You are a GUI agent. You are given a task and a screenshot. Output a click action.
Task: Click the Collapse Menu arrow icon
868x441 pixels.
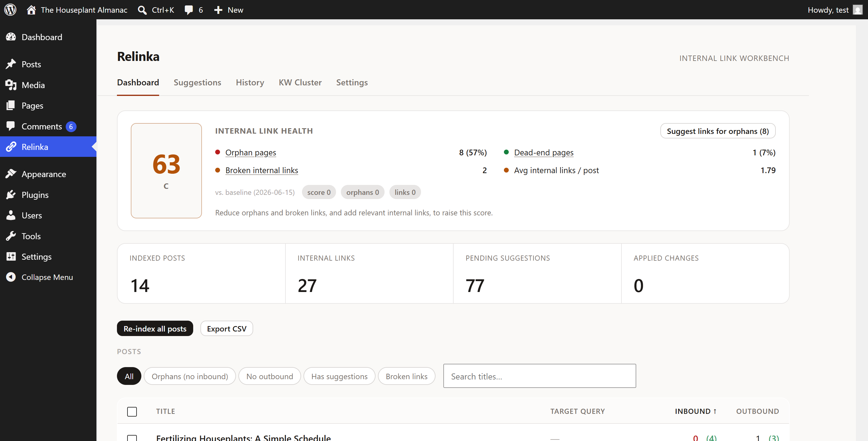[x=11, y=277]
